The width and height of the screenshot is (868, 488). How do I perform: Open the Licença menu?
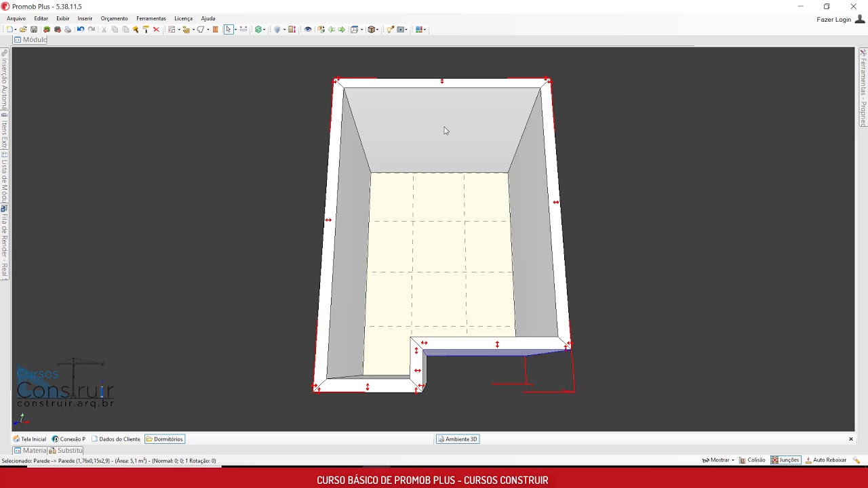pyautogui.click(x=183, y=18)
